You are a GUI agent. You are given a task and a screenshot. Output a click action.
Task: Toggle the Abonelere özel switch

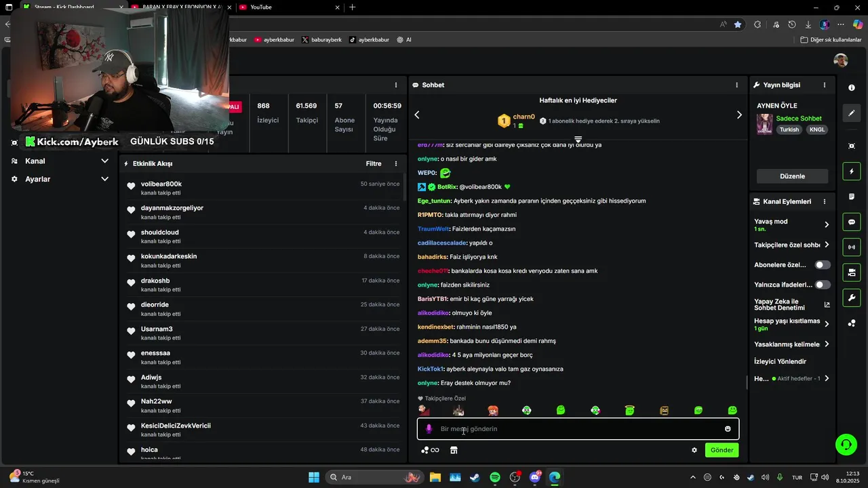click(x=823, y=265)
